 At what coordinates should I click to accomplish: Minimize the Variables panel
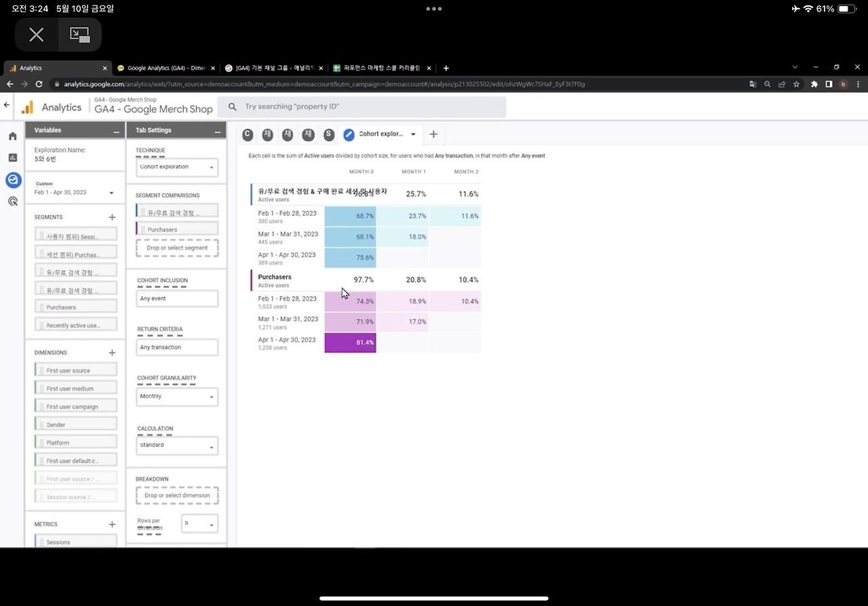[x=116, y=131]
